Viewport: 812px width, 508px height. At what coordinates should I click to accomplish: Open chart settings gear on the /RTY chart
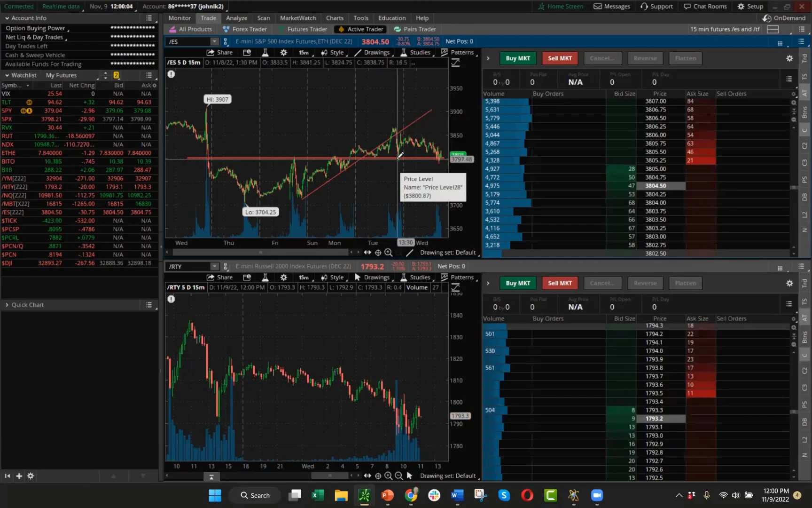(283, 278)
